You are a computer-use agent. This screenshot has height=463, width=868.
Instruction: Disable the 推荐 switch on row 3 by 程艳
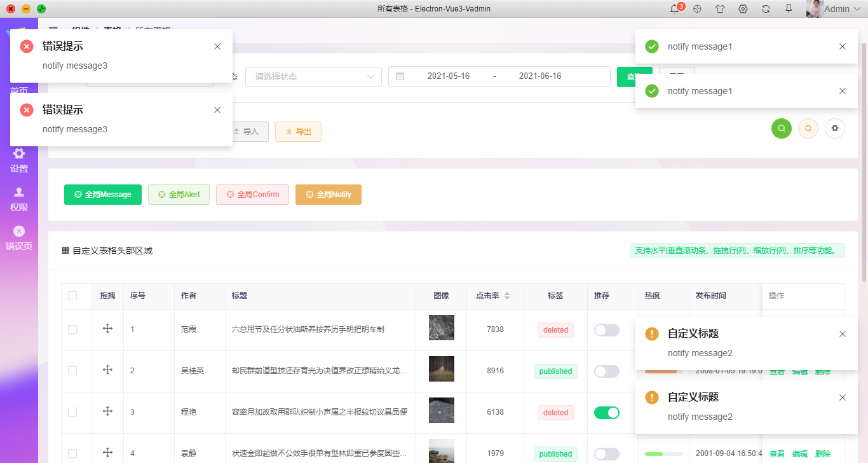606,412
